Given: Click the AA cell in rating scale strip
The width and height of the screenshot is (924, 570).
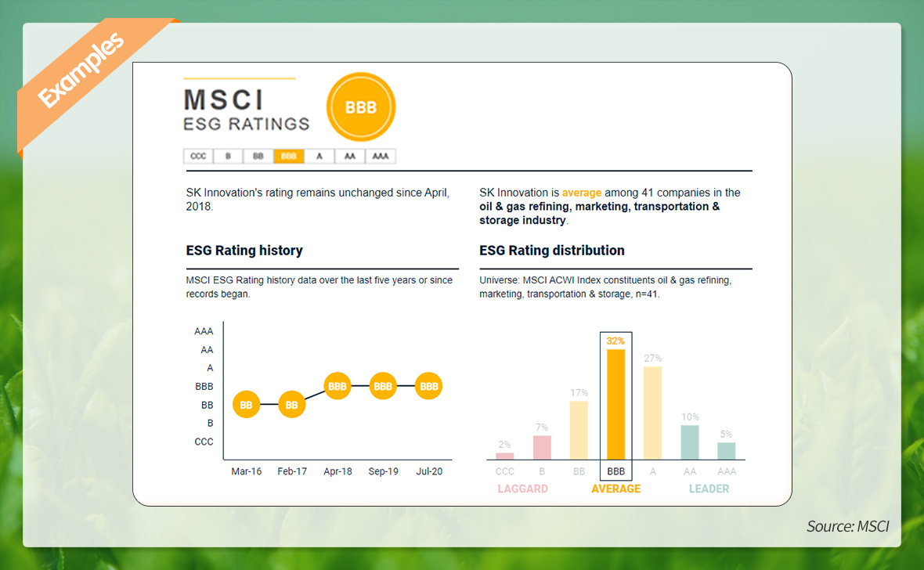Looking at the screenshot, I should click(x=350, y=157).
